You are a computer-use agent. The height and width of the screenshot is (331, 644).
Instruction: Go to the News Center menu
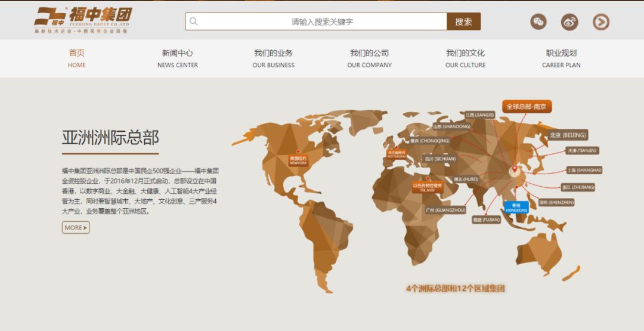point(178,58)
